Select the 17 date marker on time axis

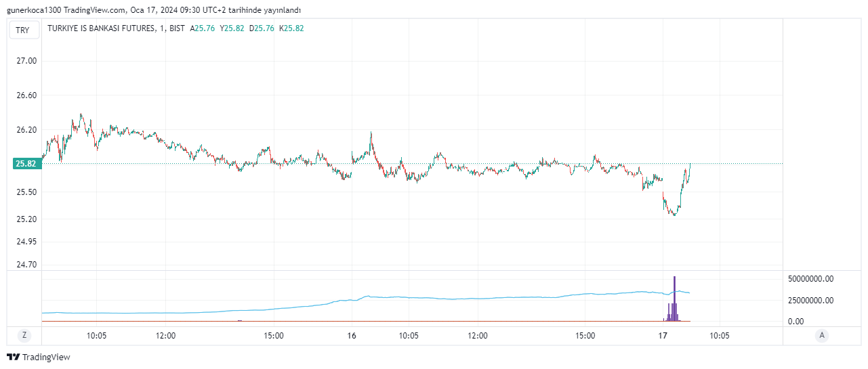tap(663, 335)
